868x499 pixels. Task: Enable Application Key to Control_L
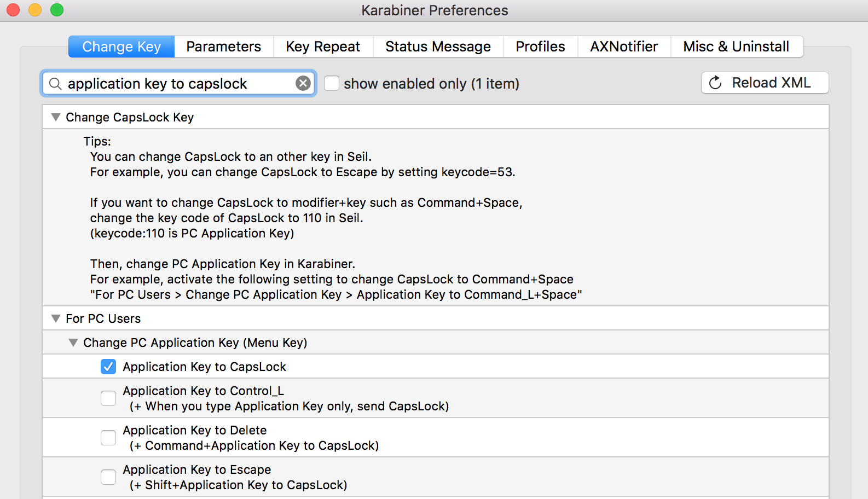click(108, 398)
